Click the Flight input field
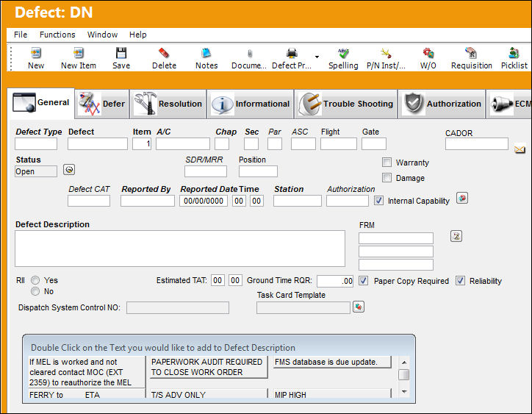This screenshot has height=414, width=532. point(339,143)
